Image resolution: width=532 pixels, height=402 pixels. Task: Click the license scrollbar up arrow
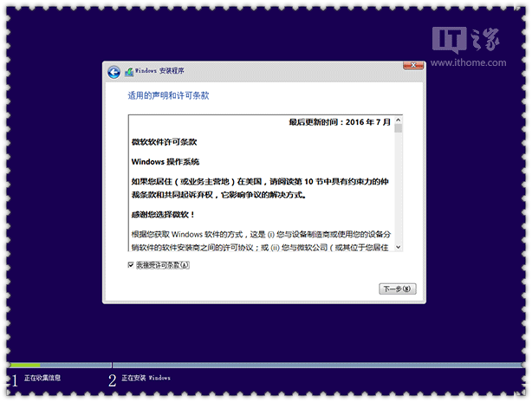point(399,120)
